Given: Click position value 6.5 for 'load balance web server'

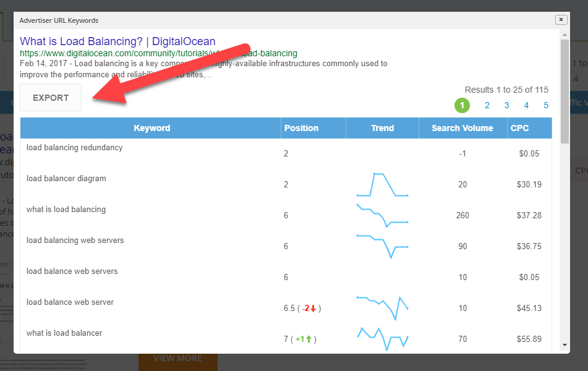Looking at the screenshot, I should click(x=289, y=309).
